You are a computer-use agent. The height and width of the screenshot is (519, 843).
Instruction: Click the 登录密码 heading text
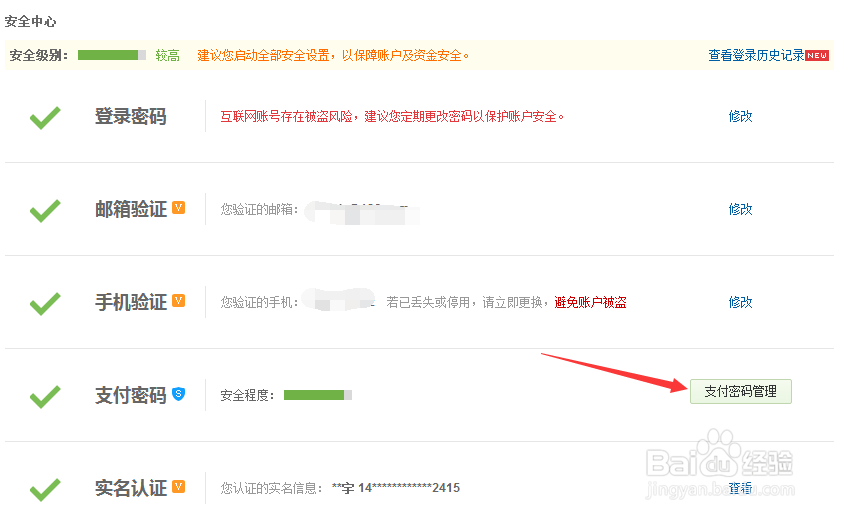tap(130, 117)
